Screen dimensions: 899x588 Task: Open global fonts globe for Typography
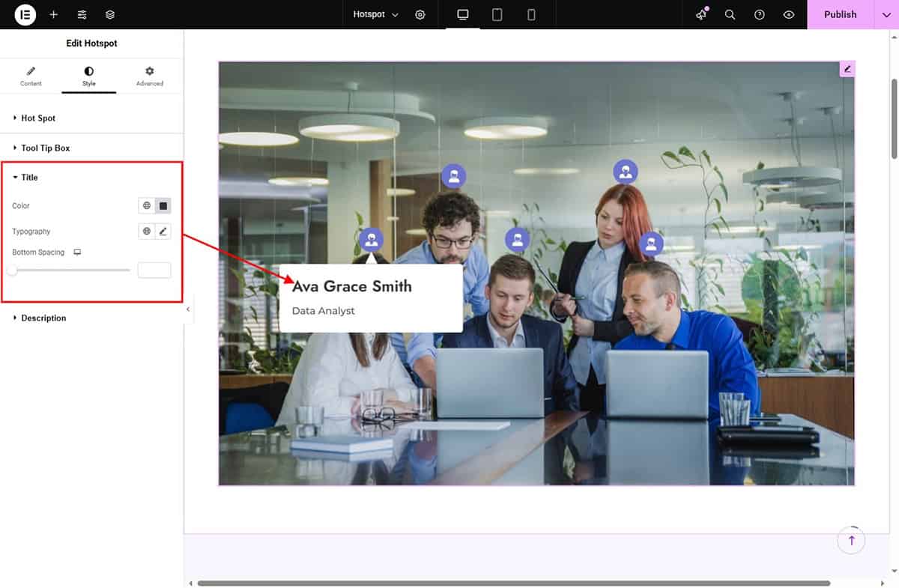(x=147, y=231)
